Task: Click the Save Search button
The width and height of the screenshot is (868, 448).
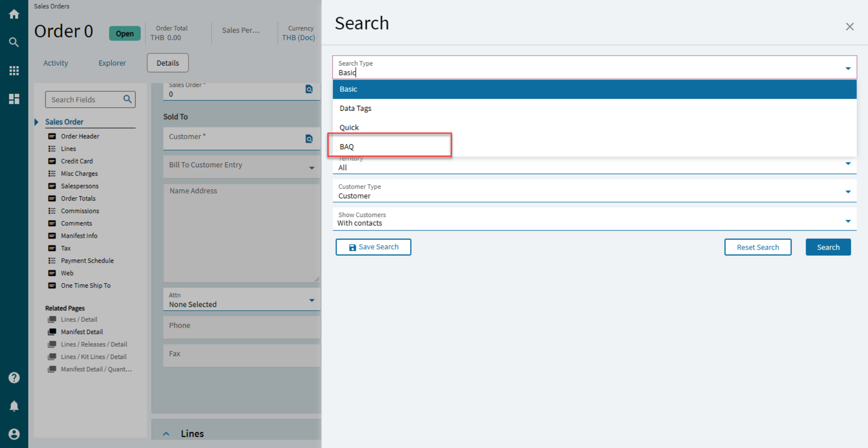Action: point(373,247)
